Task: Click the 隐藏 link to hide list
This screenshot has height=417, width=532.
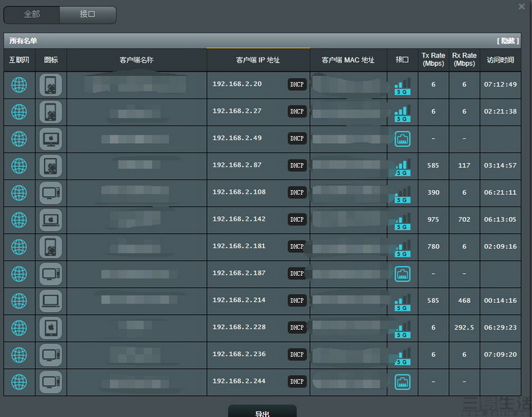Action: click(x=508, y=41)
